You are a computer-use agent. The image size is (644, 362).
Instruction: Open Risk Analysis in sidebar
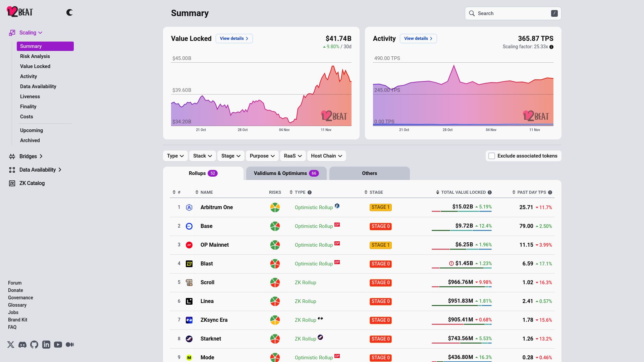[x=35, y=56]
